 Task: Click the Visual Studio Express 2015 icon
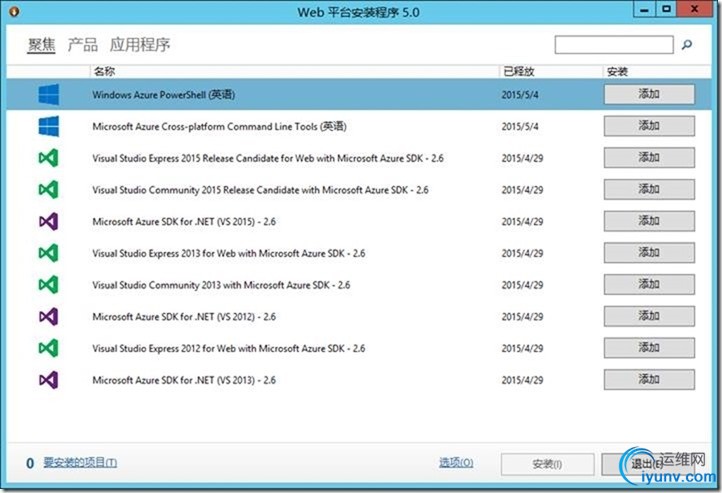point(48,158)
